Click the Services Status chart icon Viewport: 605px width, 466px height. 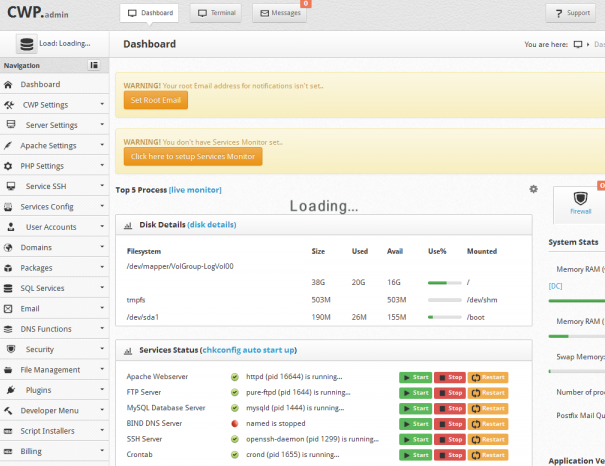click(x=128, y=351)
